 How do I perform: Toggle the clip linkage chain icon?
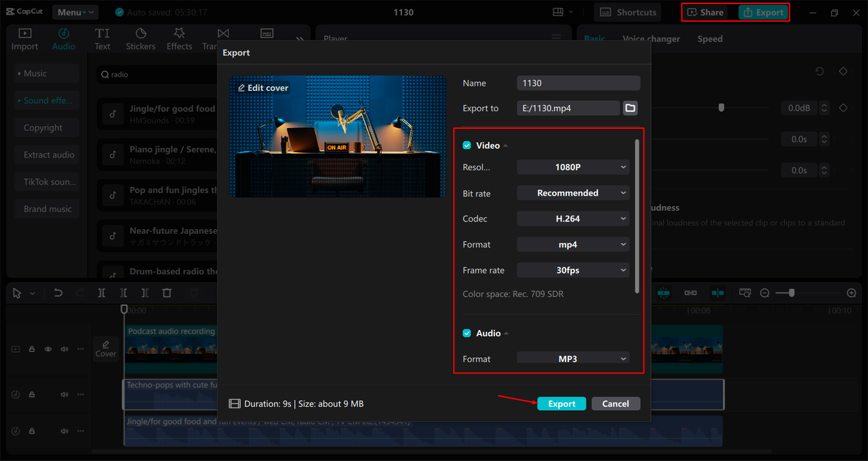[690, 293]
